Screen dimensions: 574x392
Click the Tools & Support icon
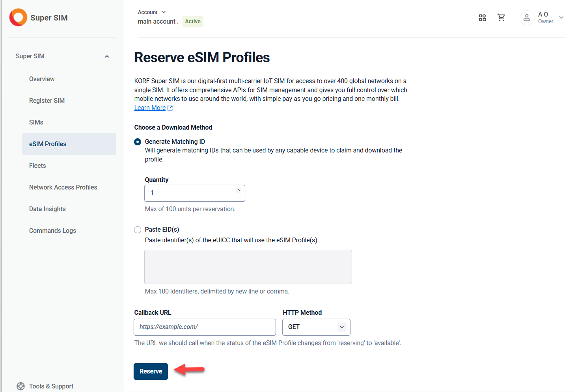pyautogui.click(x=20, y=386)
